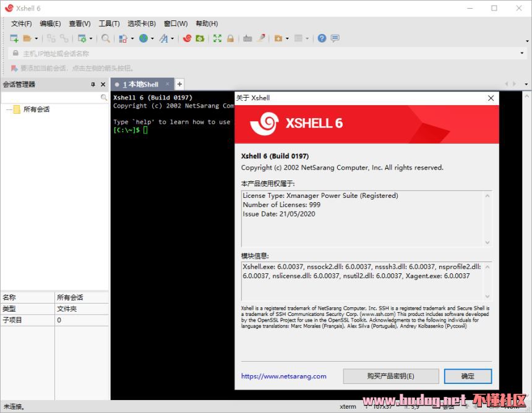
Task: Click the next tab right arrow
Action: point(515,83)
